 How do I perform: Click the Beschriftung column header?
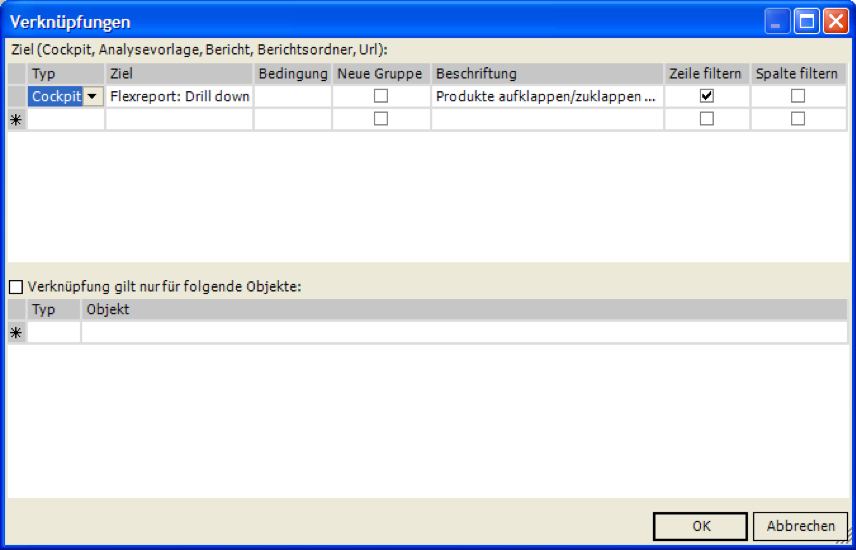(548, 74)
